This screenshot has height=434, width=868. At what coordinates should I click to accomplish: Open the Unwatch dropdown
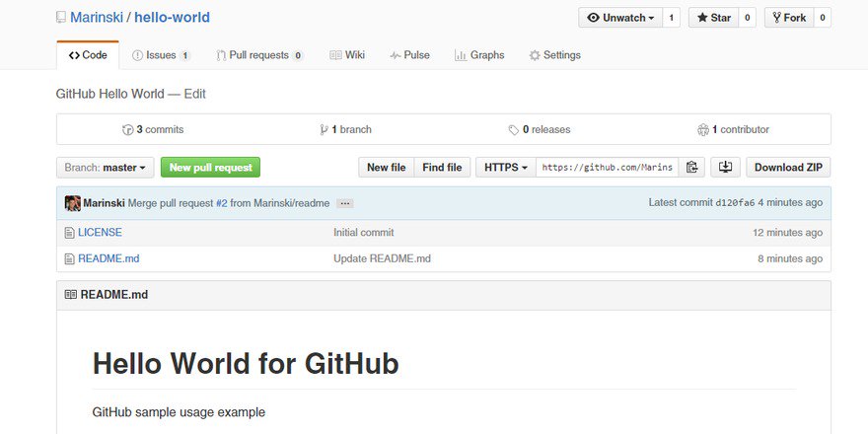pos(620,18)
